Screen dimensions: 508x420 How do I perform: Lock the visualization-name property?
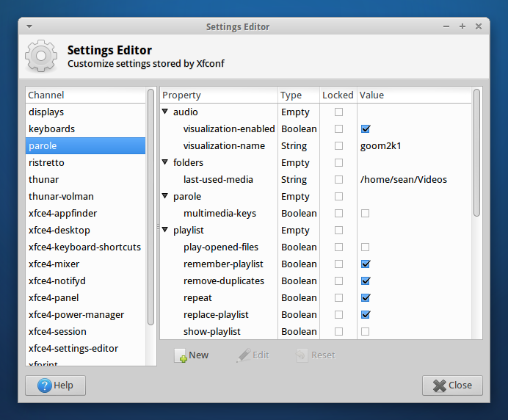pyautogui.click(x=338, y=146)
